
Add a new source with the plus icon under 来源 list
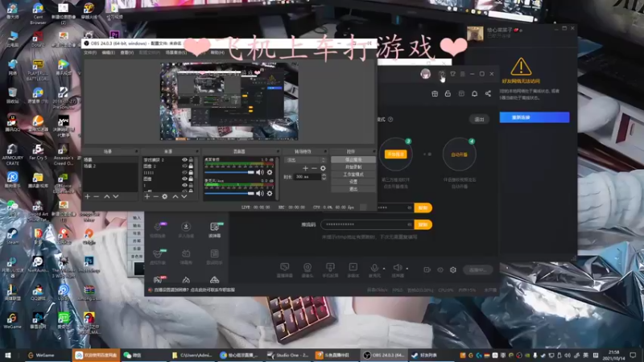147,196
